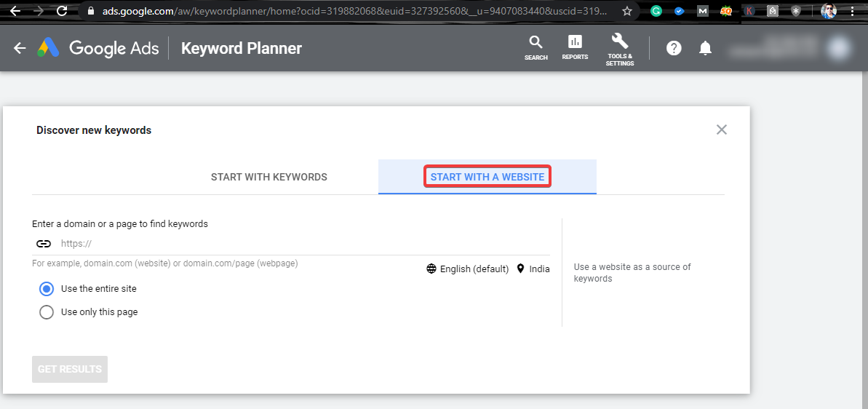Click the link icon beside the URL field
The width and height of the screenshot is (868, 409).
(x=44, y=244)
